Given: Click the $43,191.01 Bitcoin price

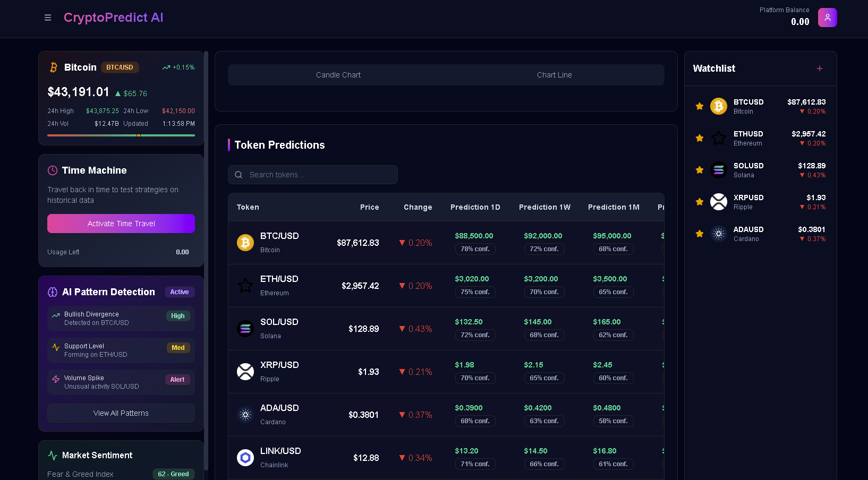Looking at the screenshot, I should pyautogui.click(x=79, y=92).
